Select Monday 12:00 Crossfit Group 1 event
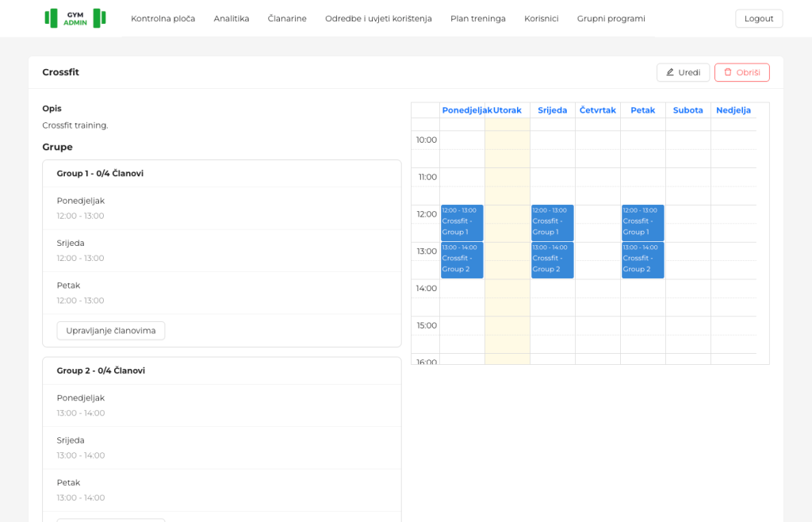This screenshot has height=522, width=812. click(x=462, y=223)
